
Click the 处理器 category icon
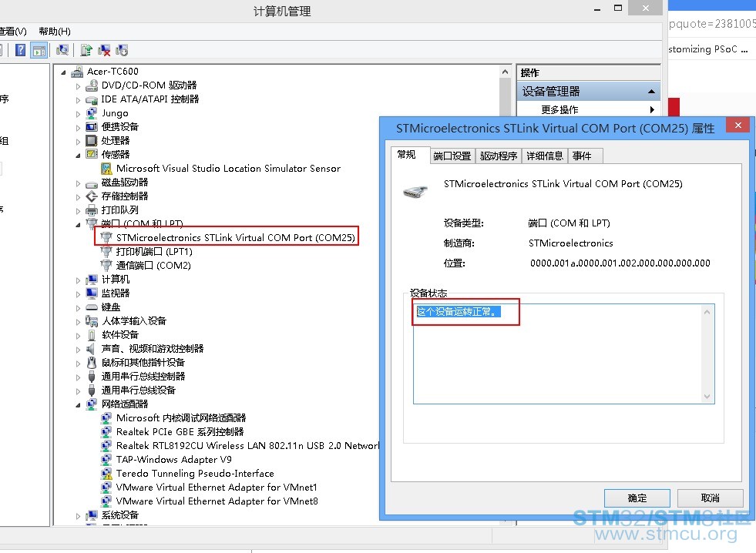click(92, 141)
